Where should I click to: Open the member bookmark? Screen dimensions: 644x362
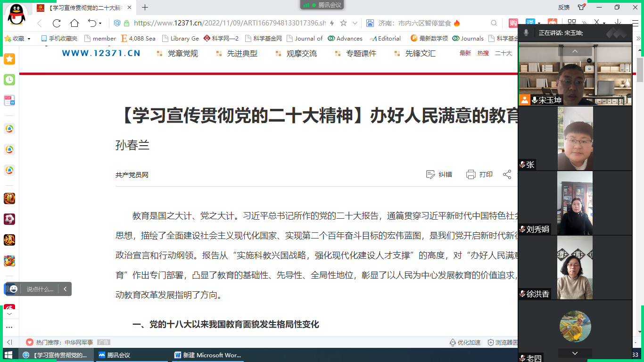click(x=100, y=39)
